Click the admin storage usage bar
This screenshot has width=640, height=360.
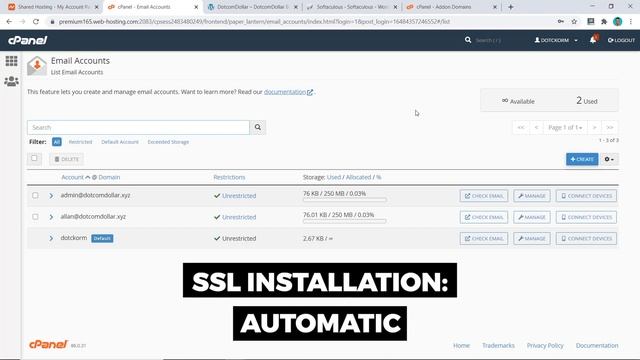coord(344,200)
